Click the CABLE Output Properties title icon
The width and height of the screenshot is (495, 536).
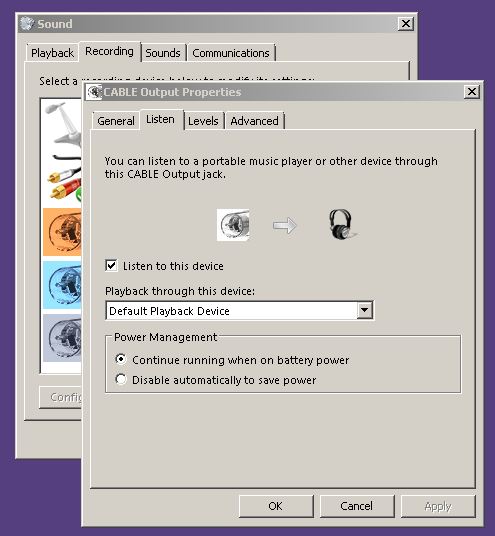tap(94, 92)
